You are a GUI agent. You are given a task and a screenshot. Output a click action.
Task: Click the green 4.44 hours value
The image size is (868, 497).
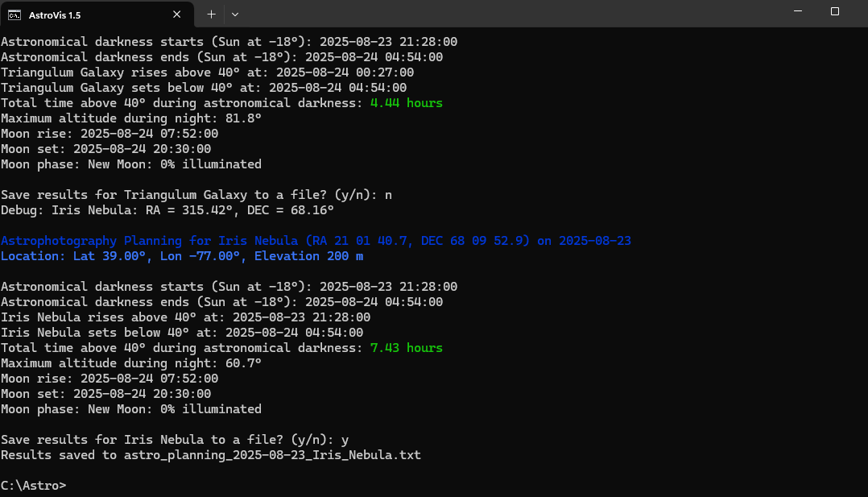click(x=407, y=103)
